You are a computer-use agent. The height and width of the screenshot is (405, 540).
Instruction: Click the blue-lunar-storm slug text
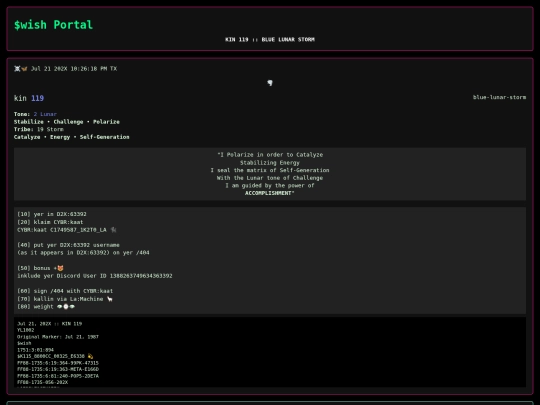click(x=499, y=97)
